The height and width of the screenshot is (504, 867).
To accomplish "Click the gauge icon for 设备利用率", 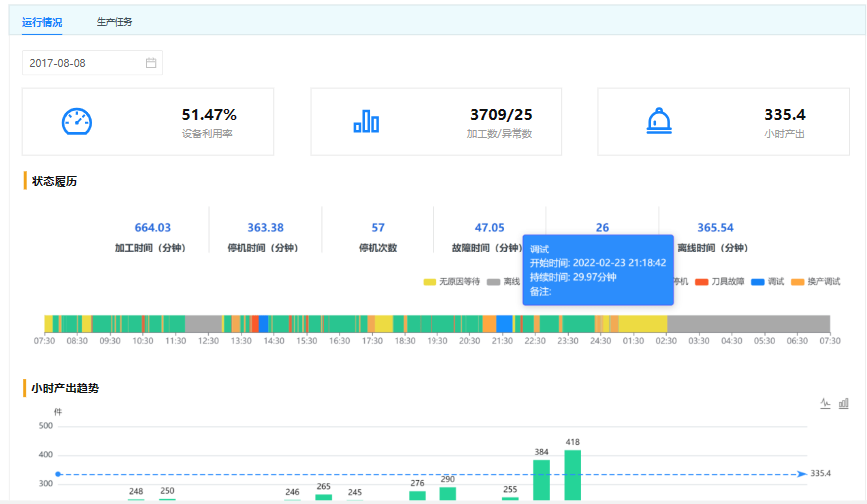I will [77, 122].
